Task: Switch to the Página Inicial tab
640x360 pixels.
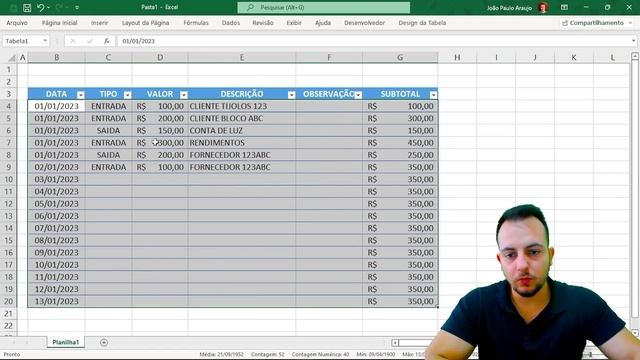Action: pos(60,23)
